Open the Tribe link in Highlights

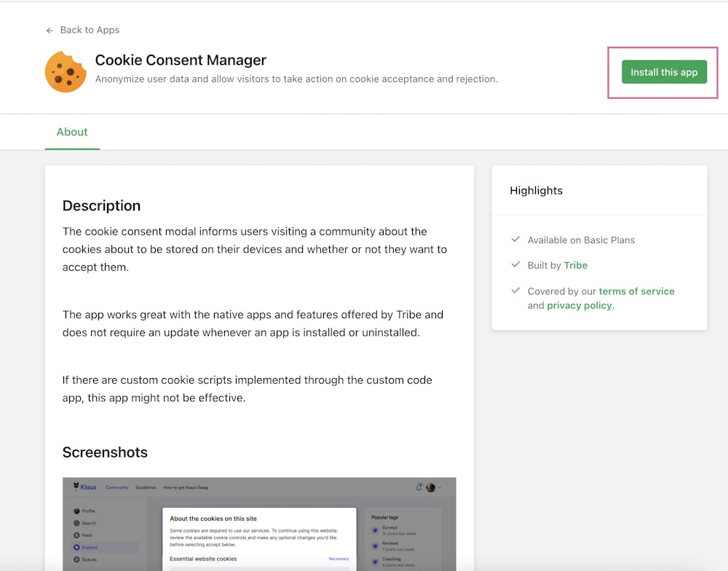(575, 265)
